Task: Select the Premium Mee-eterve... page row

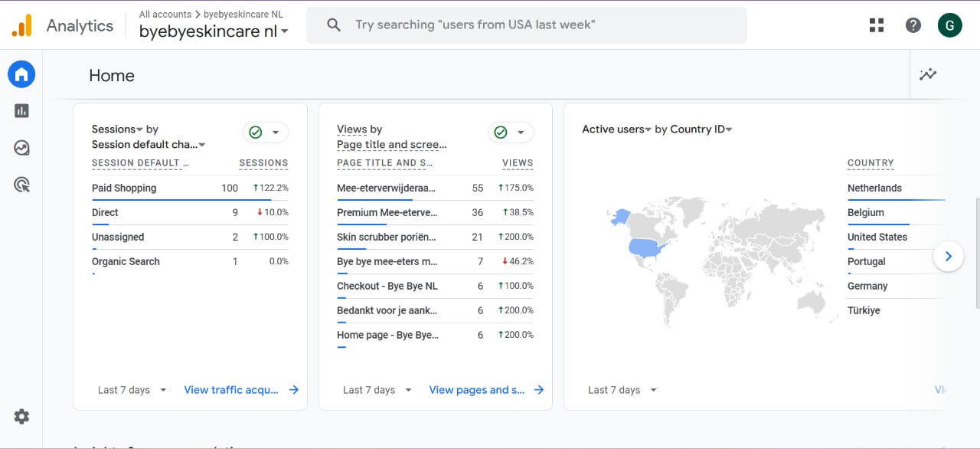Action: pyautogui.click(x=435, y=212)
